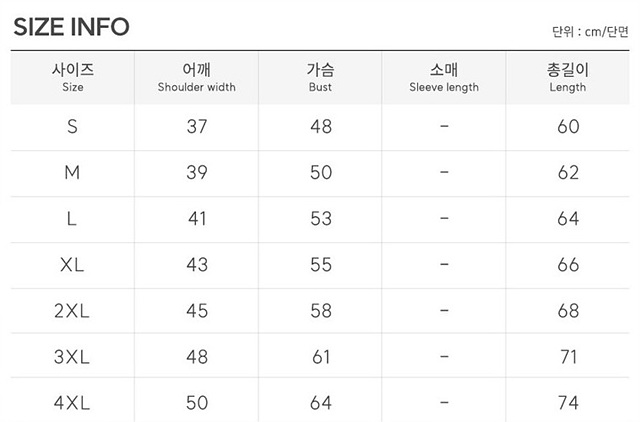Click shoulder width value 37
The image size is (640, 422).
point(197,127)
